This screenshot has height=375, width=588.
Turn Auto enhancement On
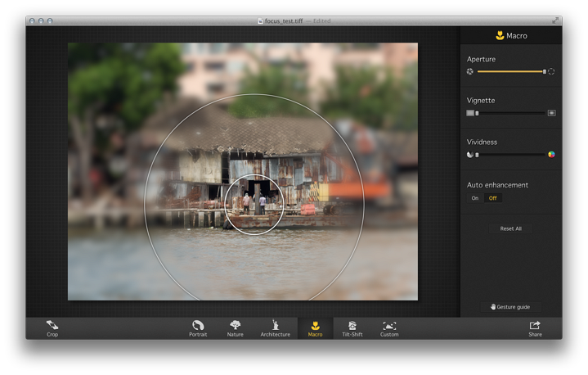[x=475, y=198]
